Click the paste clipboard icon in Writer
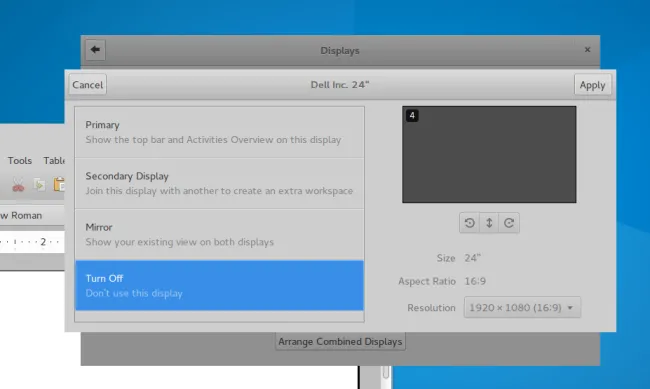This screenshot has height=389, width=650. (59, 185)
